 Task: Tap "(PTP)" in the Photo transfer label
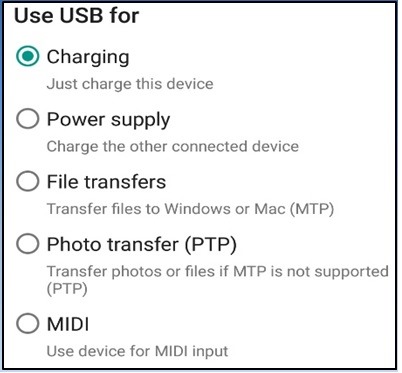click(210, 245)
